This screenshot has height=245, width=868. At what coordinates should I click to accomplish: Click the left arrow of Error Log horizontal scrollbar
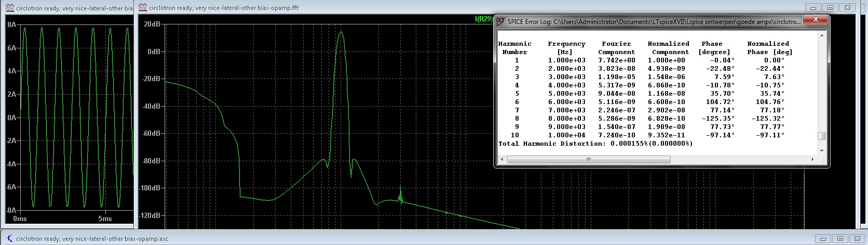coord(501,160)
